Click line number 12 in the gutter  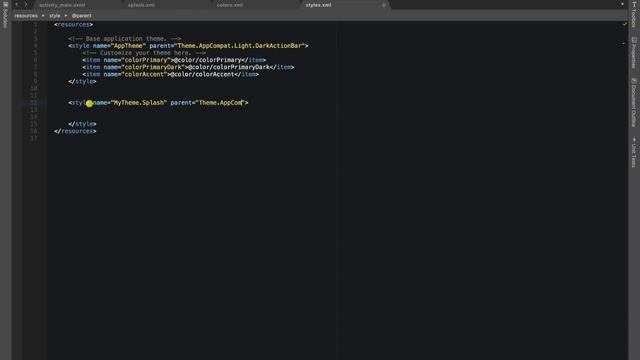(x=33, y=102)
